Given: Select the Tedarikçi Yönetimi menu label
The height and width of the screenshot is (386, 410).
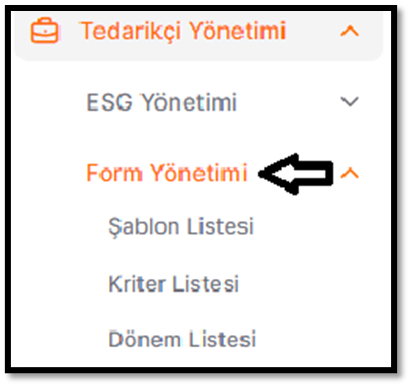Looking at the screenshot, I should (x=183, y=31).
